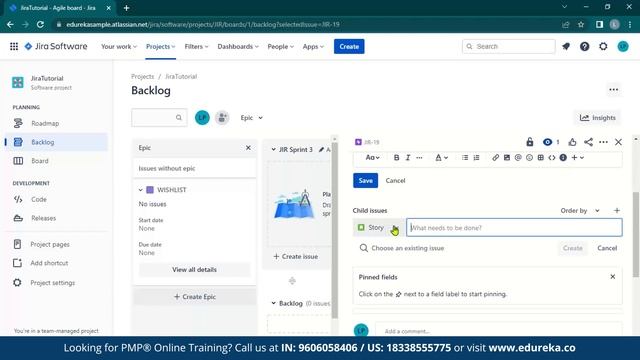Apply bold formatting in the editor

click(396, 158)
